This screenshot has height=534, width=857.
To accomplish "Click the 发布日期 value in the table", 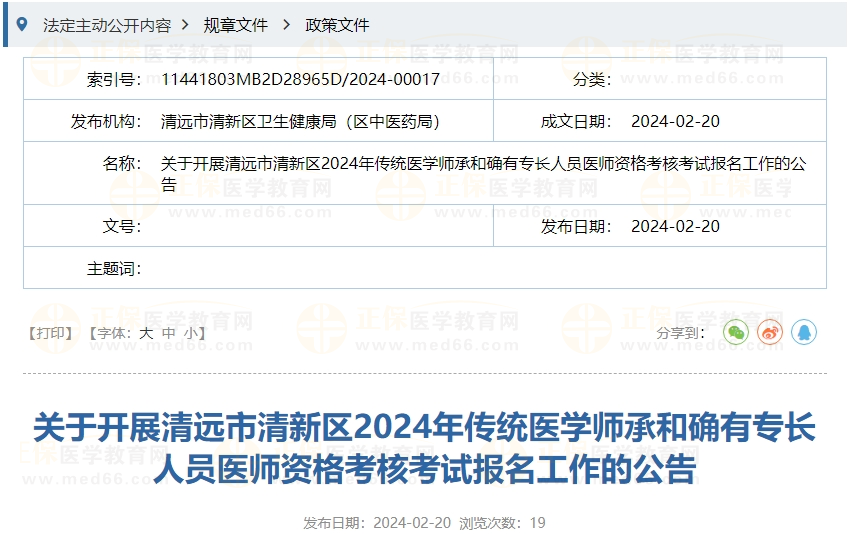I will [675, 226].
